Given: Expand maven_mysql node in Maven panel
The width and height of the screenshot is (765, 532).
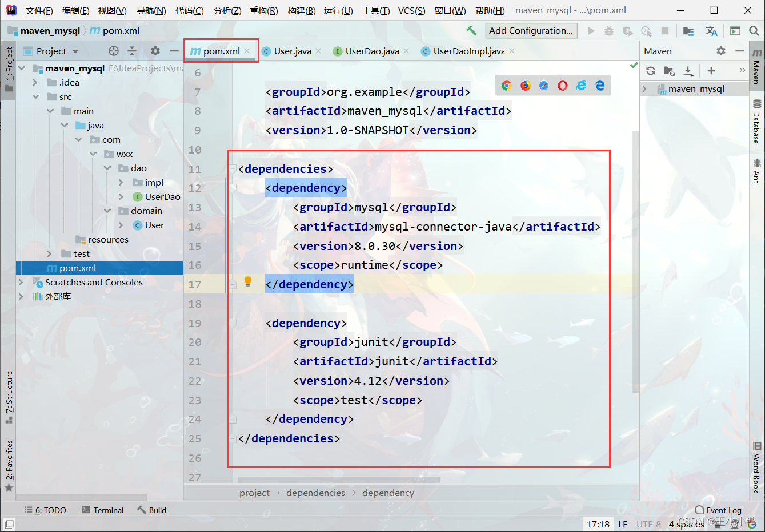Looking at the screenshot, I should (644, 89).
